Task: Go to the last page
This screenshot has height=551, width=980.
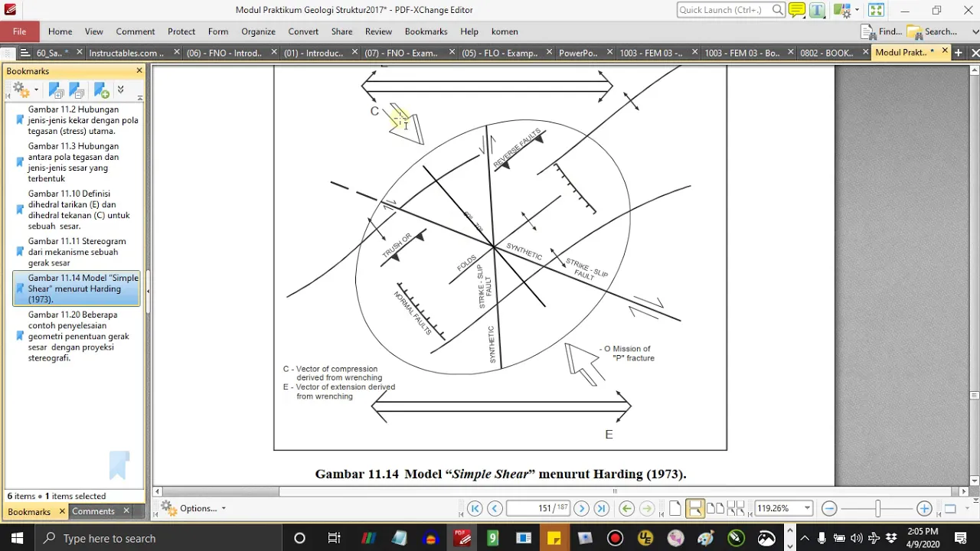Action: [602, 508]
